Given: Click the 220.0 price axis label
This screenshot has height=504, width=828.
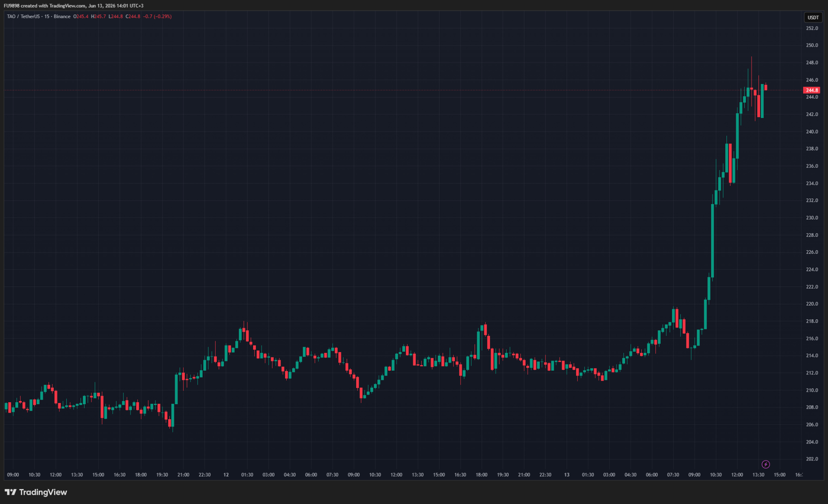Looking at the screenshot, I should [x=812, y=304].
